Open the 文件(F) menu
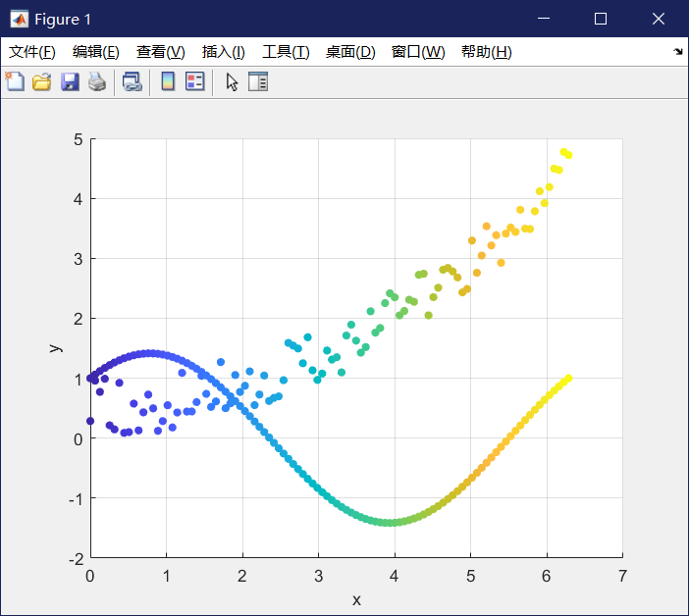This screenshot has height=616, width=689. pos(32,52)
